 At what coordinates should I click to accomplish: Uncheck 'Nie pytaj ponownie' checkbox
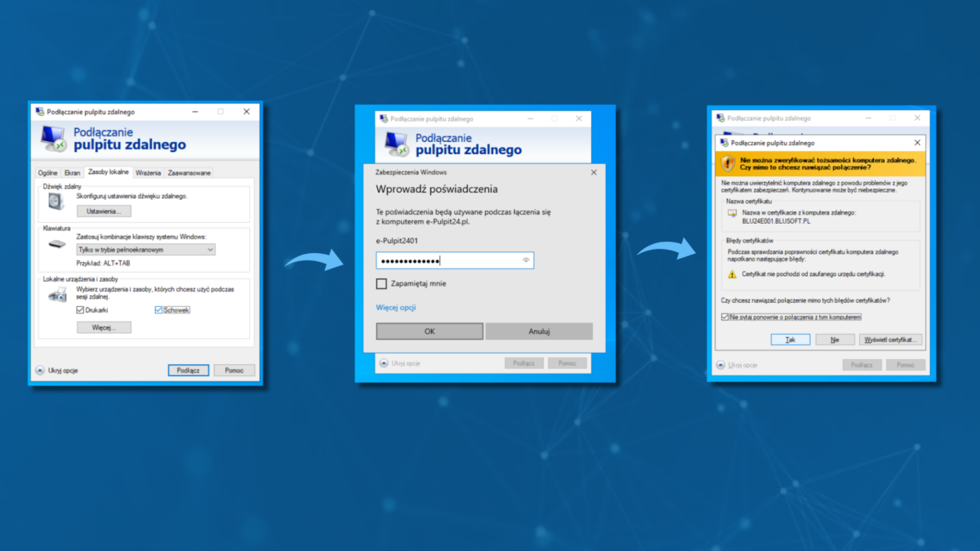725,317
